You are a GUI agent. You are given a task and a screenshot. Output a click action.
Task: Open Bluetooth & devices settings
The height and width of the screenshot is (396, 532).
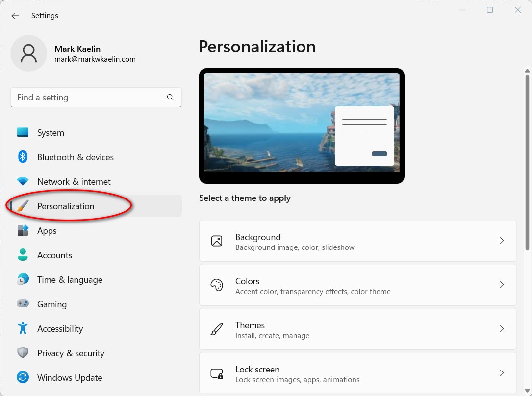(x=23, y=157)
